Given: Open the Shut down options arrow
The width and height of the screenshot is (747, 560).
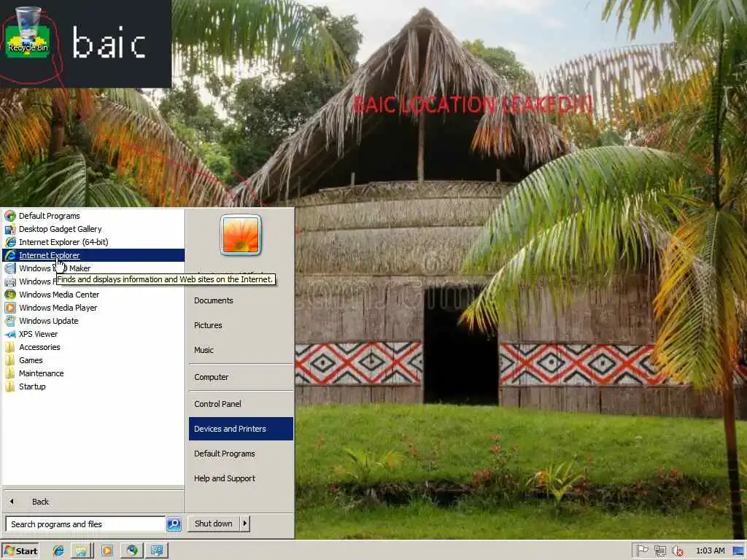Looking at the screenshot, I should coord(244,524).
